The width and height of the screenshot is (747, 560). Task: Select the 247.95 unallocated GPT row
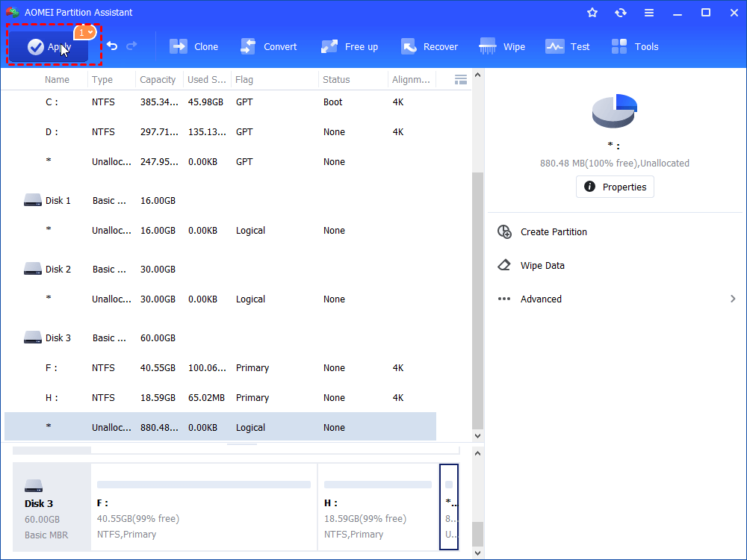click(x=220, y=161)
